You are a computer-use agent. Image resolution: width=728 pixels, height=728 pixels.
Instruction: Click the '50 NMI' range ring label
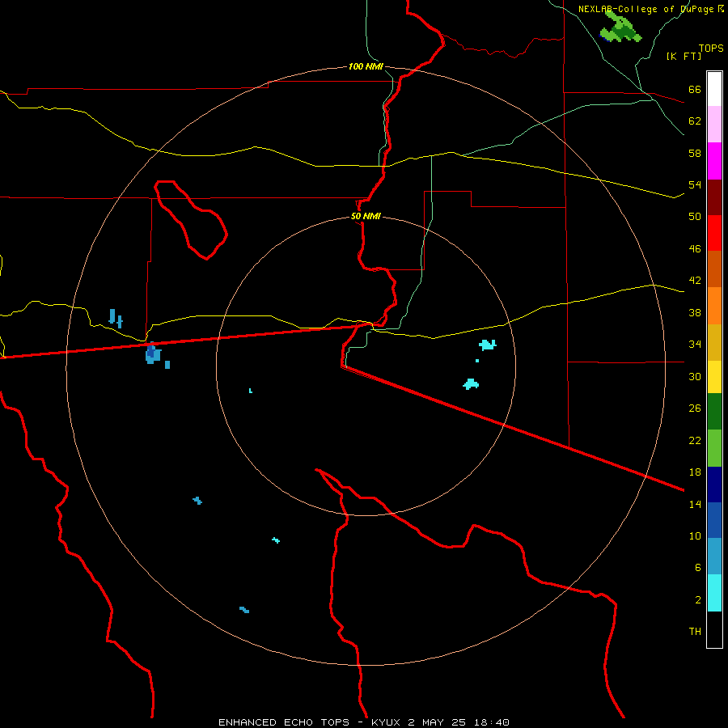pos(366,216)
